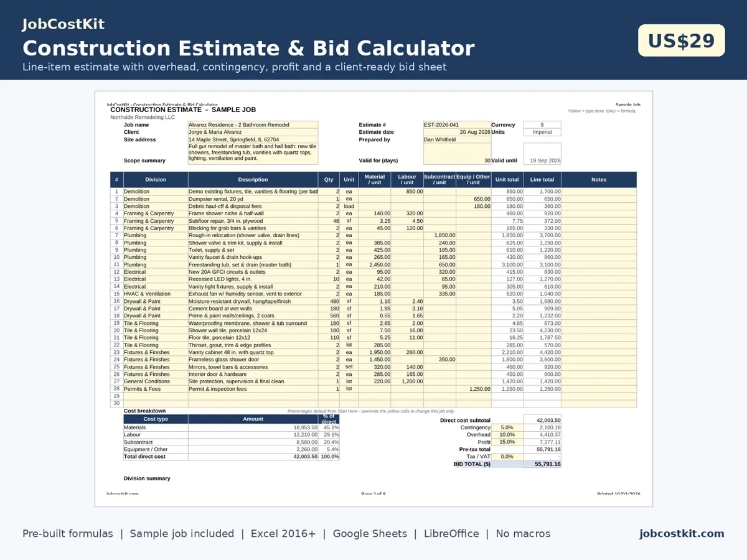Click material price '2,450.00' for freestanding tub
Image resolution: width=747 pixels, height=560 pixels.
pos(375,264)
